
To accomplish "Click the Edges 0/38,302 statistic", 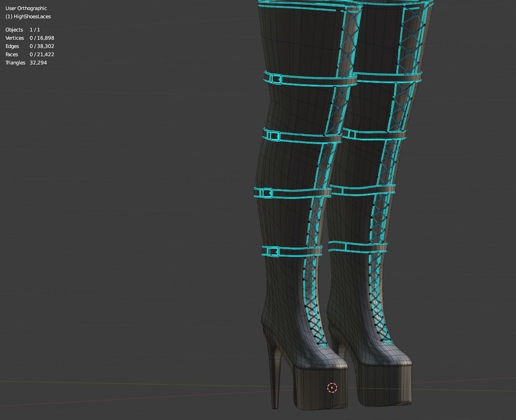I will [x=29, y=46].
